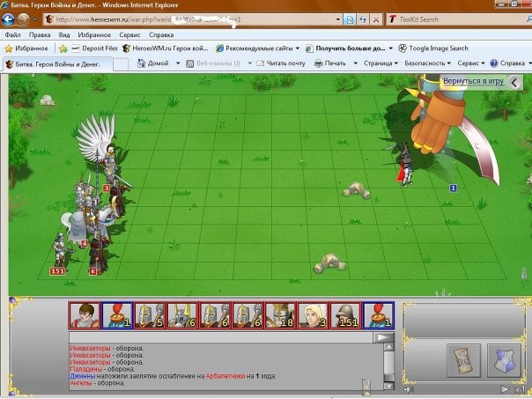Click the ToolKit Search box
Screen dimensions: 532x399
click(456, 19)
